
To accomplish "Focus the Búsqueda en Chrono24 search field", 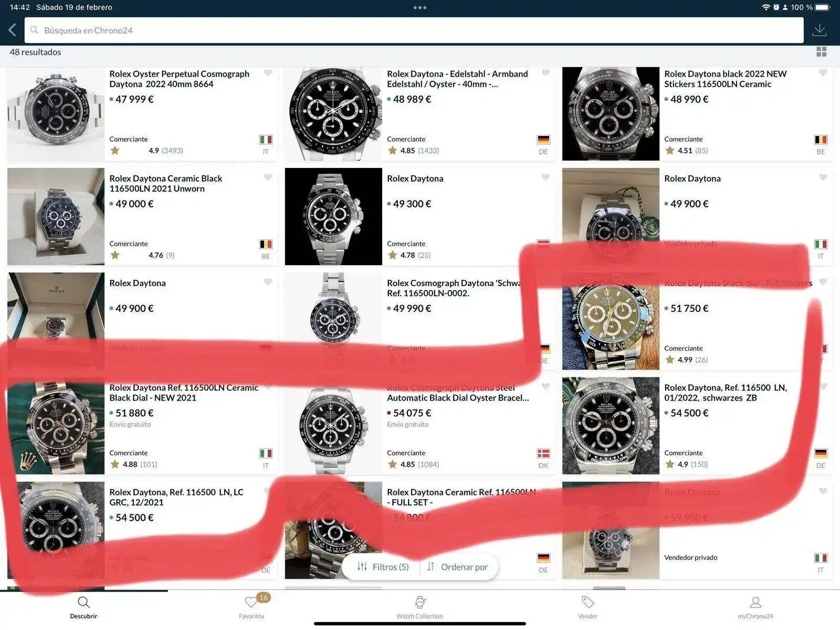I will point(414,30).
